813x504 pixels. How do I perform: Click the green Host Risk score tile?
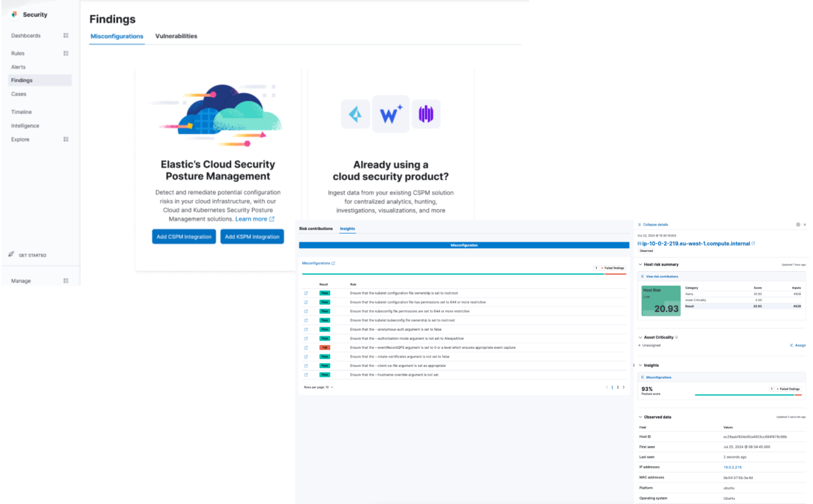661,301
